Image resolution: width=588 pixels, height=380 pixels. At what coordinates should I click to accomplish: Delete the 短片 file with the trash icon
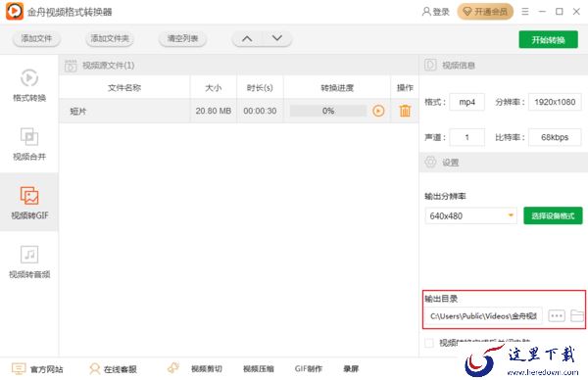[x=405, y=111]
